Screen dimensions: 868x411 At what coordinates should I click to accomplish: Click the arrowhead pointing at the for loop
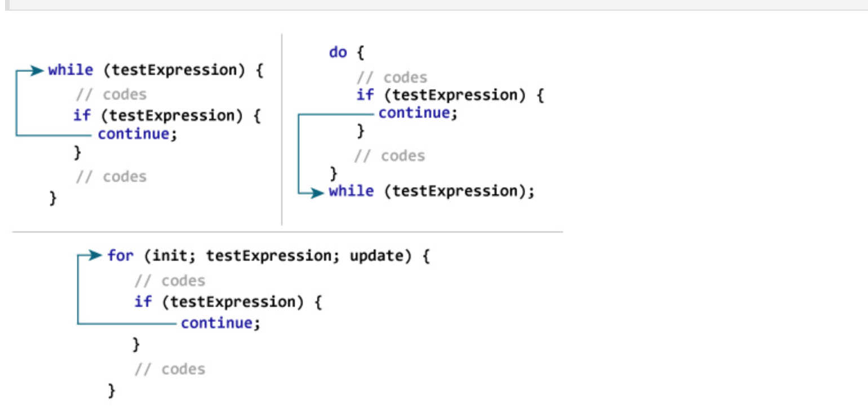(x=96, y=256)
